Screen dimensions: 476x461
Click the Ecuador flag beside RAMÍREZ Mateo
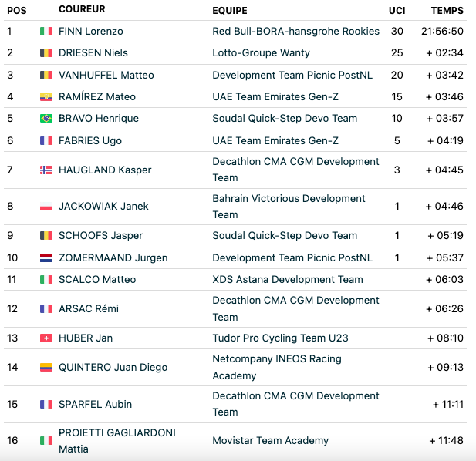point(46,97)
